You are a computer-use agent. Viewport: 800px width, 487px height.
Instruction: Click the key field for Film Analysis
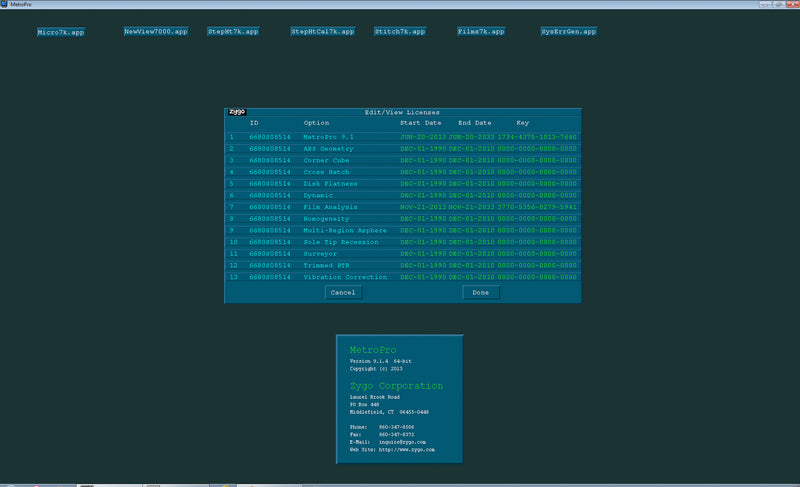pos(539,207)
